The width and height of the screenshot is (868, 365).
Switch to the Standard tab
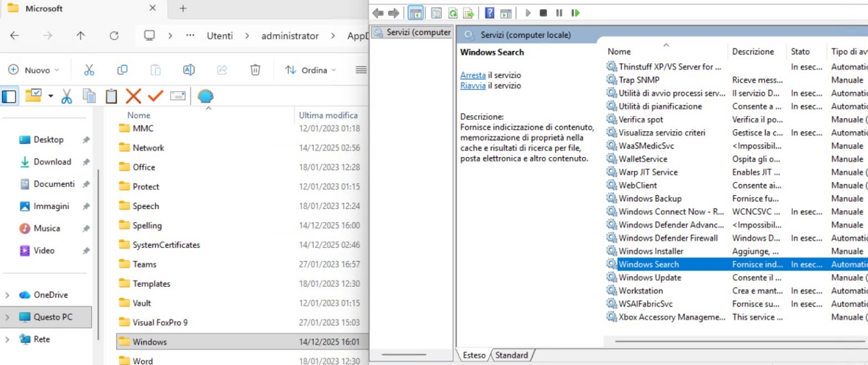(512, 355)
